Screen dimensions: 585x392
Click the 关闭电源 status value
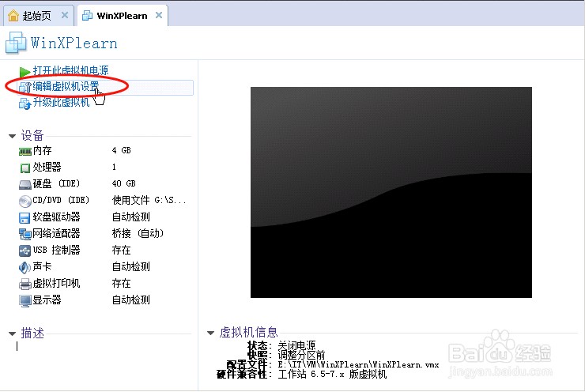coord(296,345)
